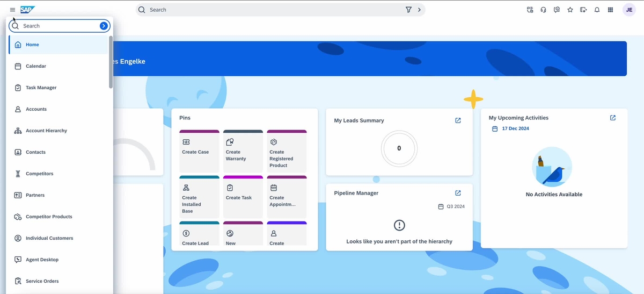Open the contact list icon in header
Screen dimensions: 644x294
(x=530, y=10)
